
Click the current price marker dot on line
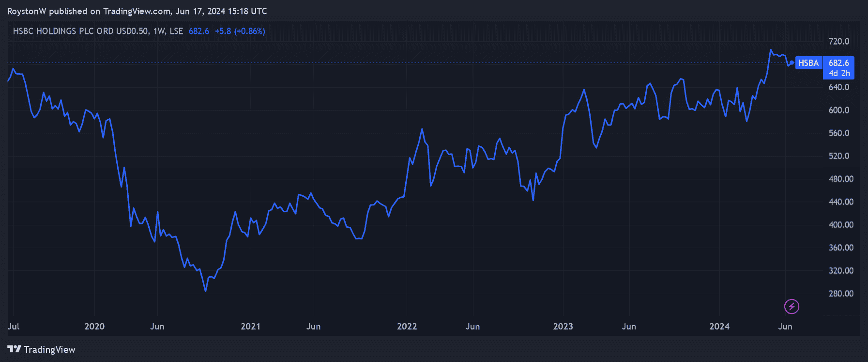point(792,63)
